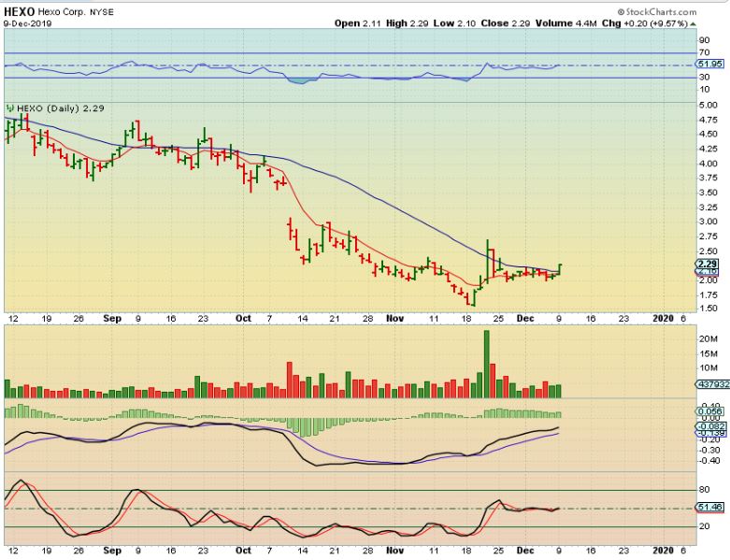Click the 90 level on the RSI scale

click(704, 40)
